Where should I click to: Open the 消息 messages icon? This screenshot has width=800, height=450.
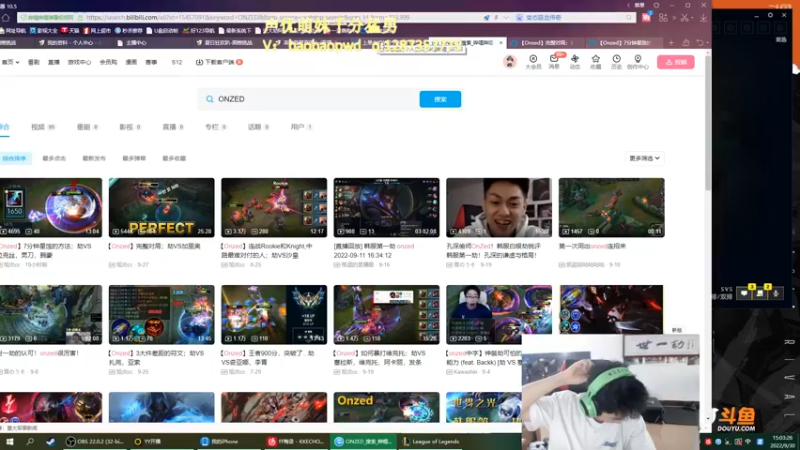pos(554,62)
